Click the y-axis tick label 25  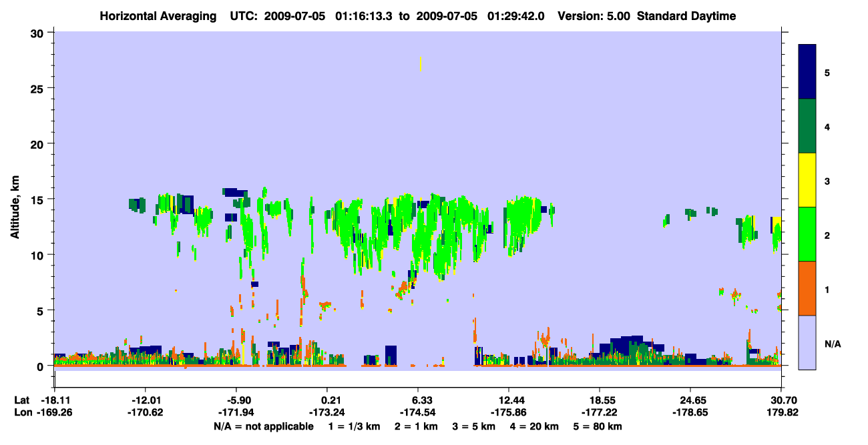39,88
